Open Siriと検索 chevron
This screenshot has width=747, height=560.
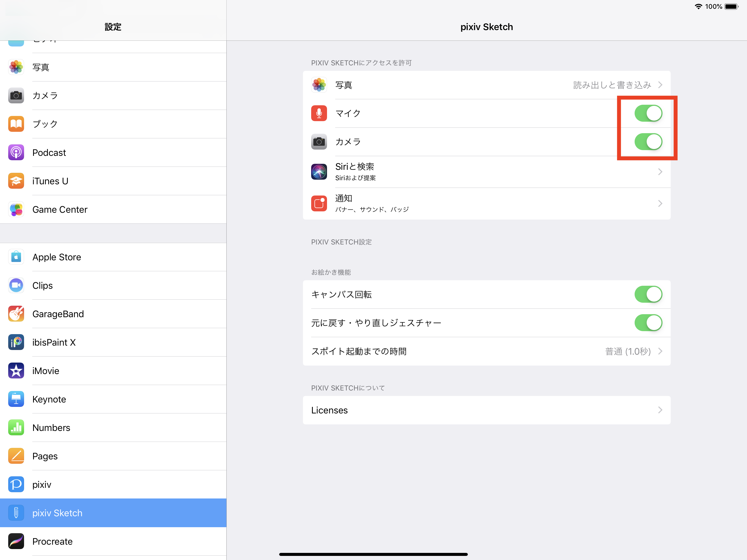click(x=660, y=171)
